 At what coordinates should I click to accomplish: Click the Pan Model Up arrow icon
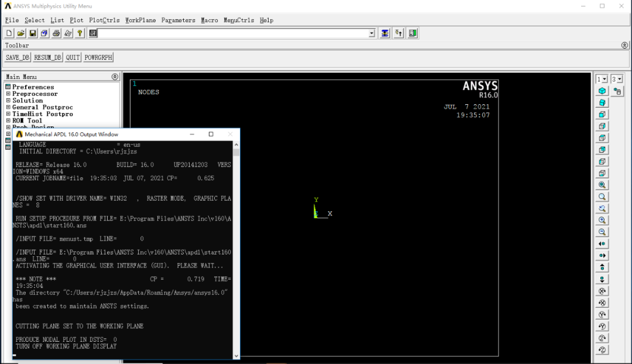point(602,267)
